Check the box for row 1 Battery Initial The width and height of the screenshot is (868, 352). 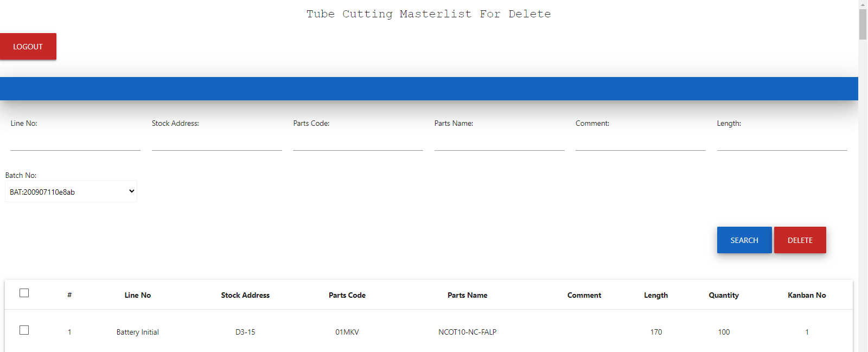coord(24,330)
